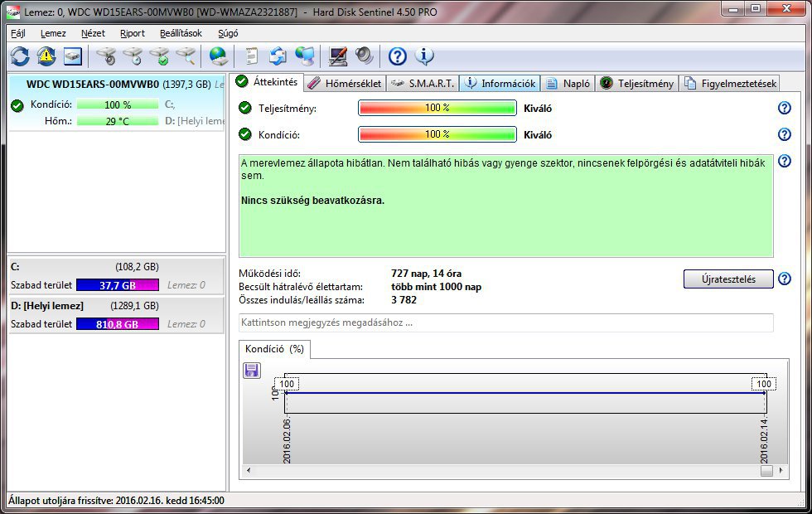Image resolution: width=812 pixels, height=514 pixels.
Task: Click the blue framed hard disk icon
Action: coord(73,56)
